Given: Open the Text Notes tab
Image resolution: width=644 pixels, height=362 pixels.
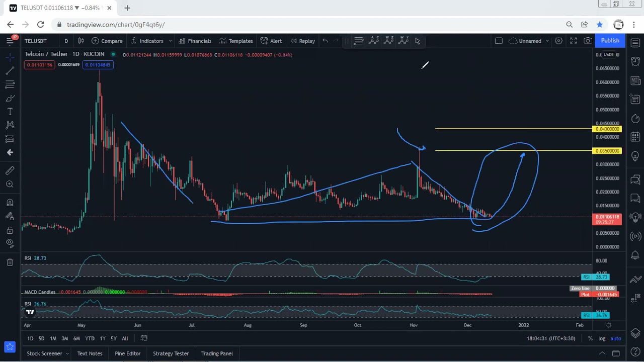Looking at the screenshot, I should [90, 353].
